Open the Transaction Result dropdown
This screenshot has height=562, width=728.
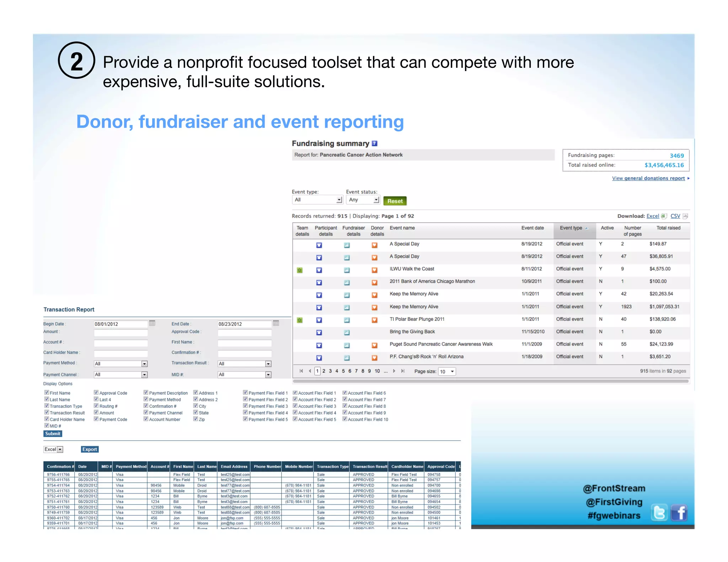[245, 364]
